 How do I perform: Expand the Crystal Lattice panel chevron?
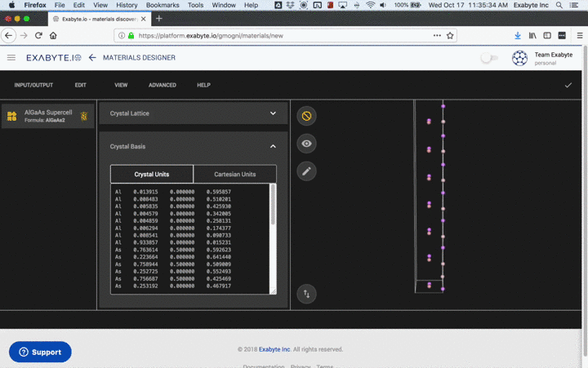(x=273, y=113)
